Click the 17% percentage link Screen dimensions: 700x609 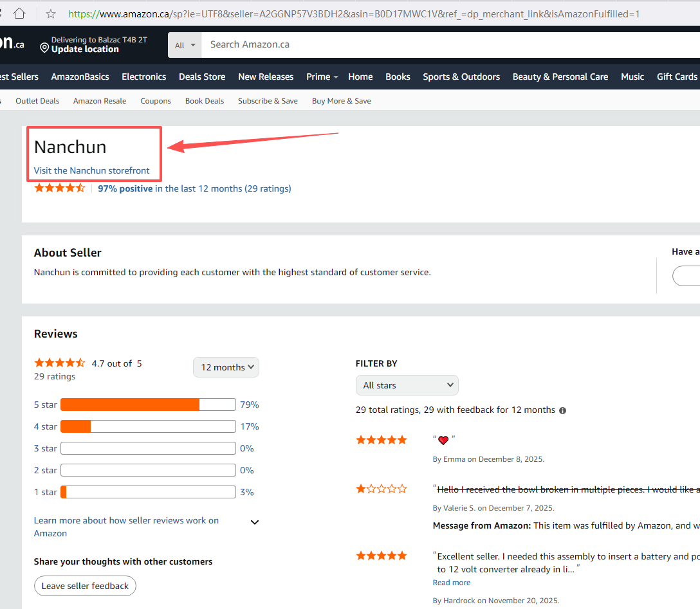click(249, 426)
